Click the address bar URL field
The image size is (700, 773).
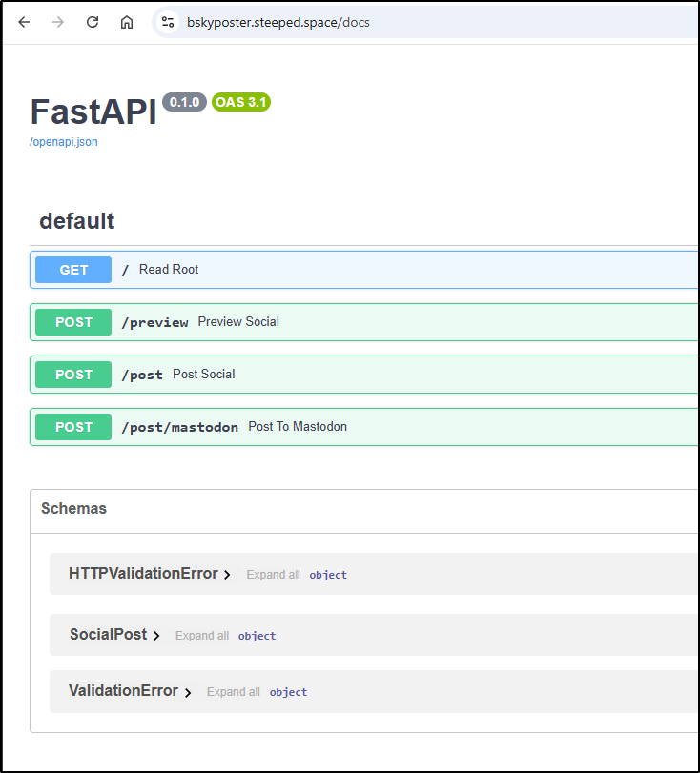coord(381,22)
